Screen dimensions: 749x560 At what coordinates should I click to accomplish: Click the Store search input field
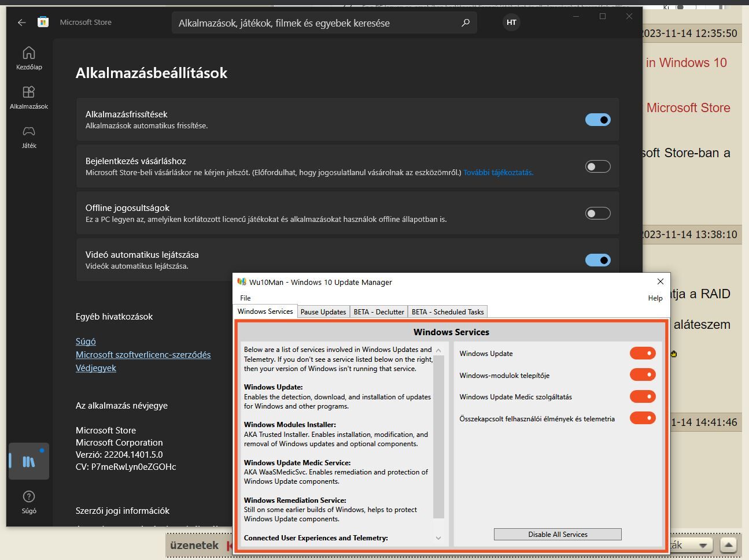point(324,23)
